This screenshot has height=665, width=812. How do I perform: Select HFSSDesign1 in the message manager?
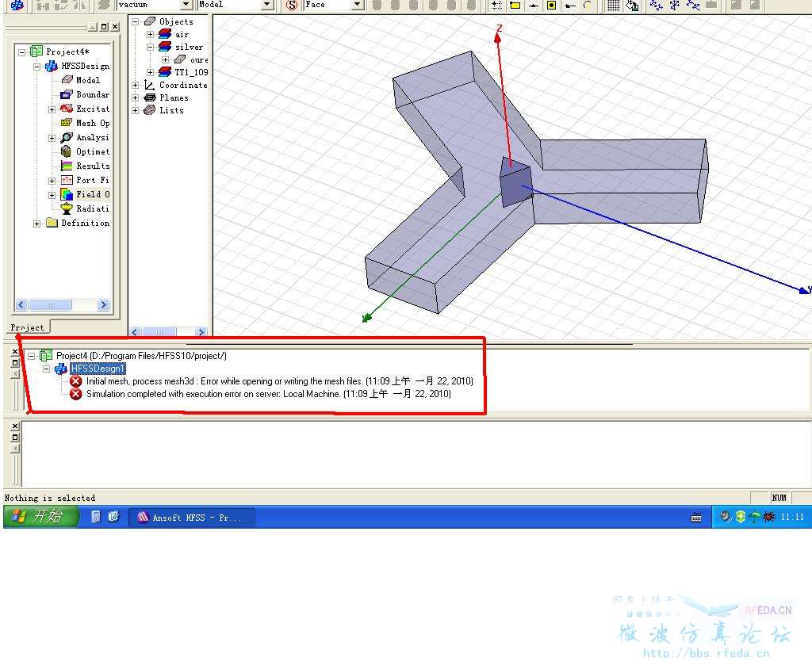click(x=98, y=369)
